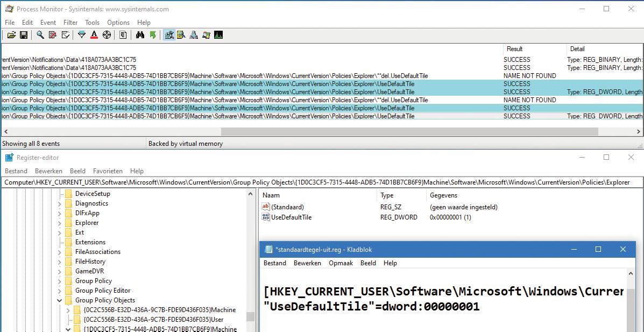Click the DWORD icon next to UseDefaultTile
Image resolution: width=644 pixels, height=332 pixels.
266,217
